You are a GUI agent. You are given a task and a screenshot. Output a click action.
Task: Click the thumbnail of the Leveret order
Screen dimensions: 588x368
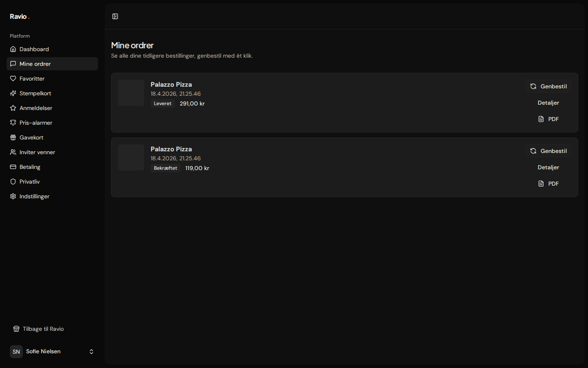pos(131,93)
